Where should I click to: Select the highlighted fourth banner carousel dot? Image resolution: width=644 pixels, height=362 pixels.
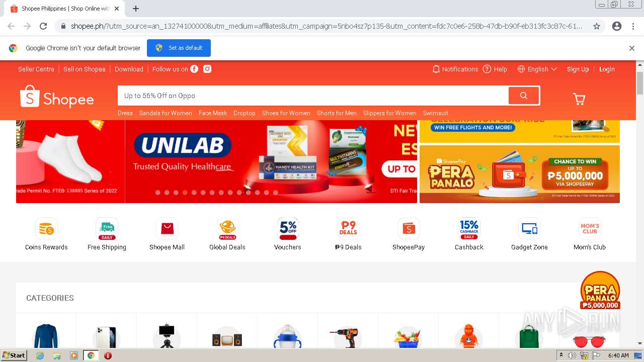pyautogui.click(x=185, y=193)
